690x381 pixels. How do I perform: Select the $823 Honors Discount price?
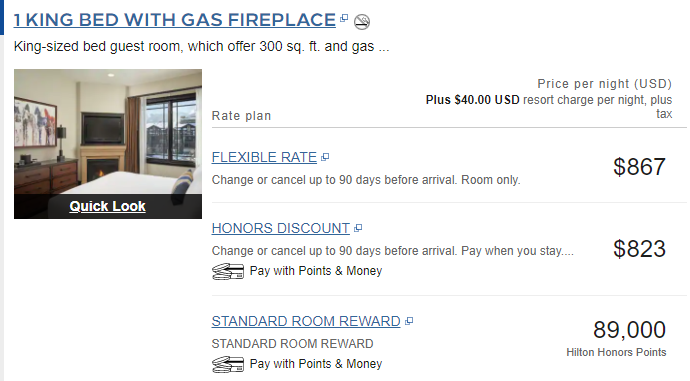pos(639,249)
